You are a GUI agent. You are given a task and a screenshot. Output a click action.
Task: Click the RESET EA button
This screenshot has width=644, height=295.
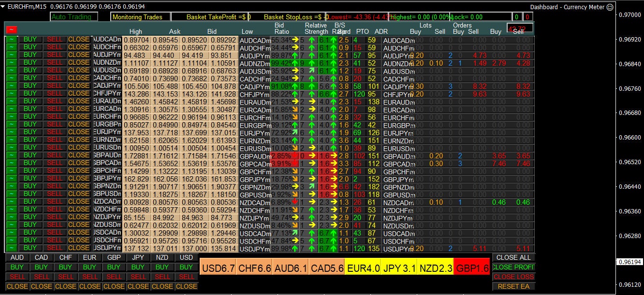click(x=514, y=286)
